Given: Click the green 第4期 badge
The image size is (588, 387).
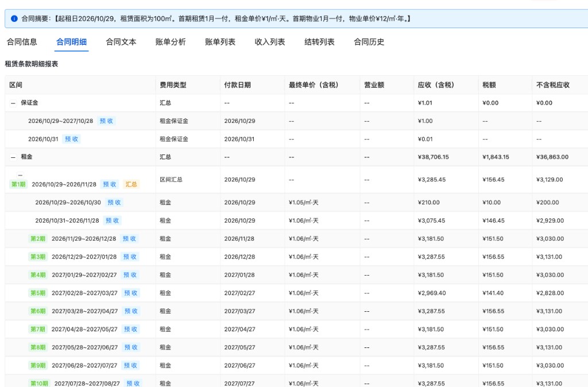Looking at the screenshot, I should coord(37,275).
